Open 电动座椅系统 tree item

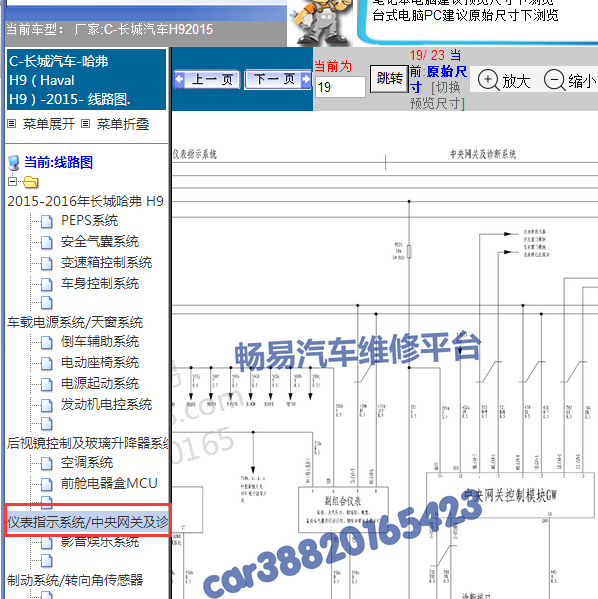pos(100,363)
